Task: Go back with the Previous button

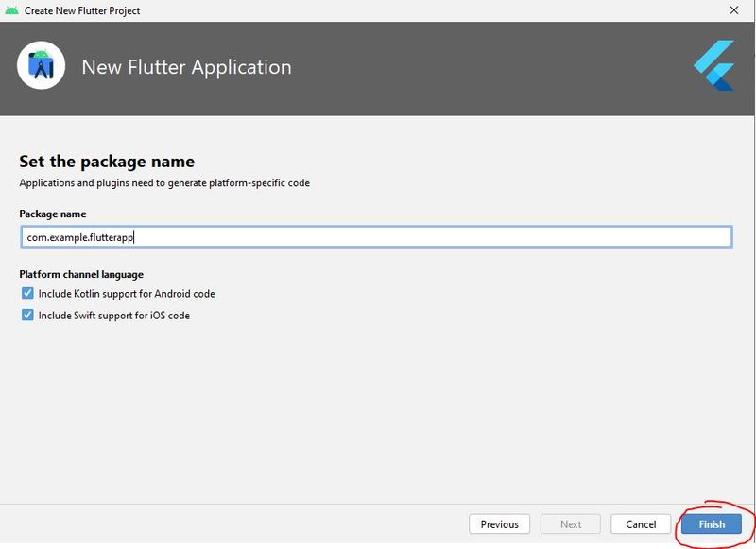Action: coord(499,523)
